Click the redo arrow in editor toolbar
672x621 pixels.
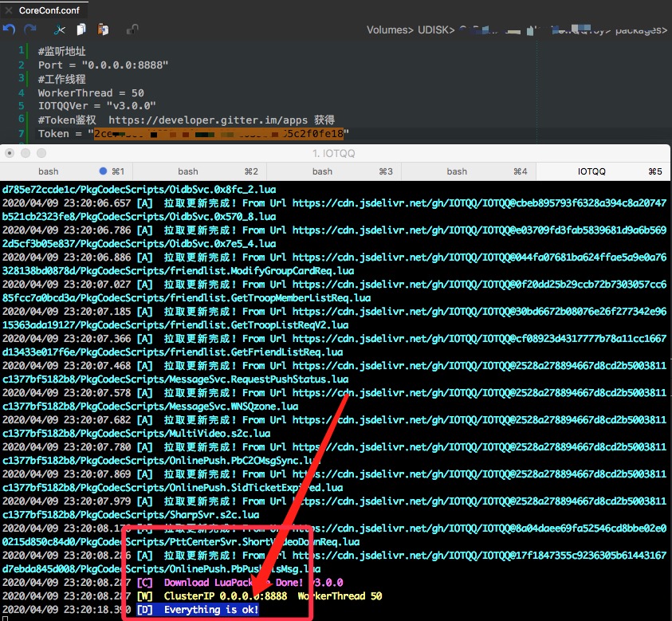tap(30, 29)
